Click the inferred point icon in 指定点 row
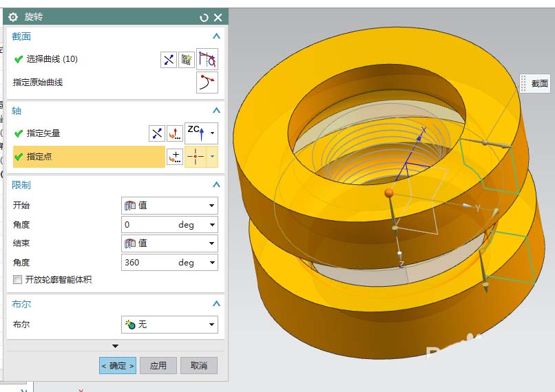Viewport: 555px width, 392px height. click(196, 157)
